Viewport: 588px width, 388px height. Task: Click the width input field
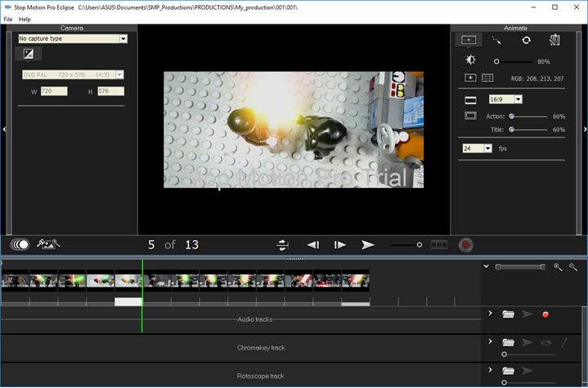[53, 91]
